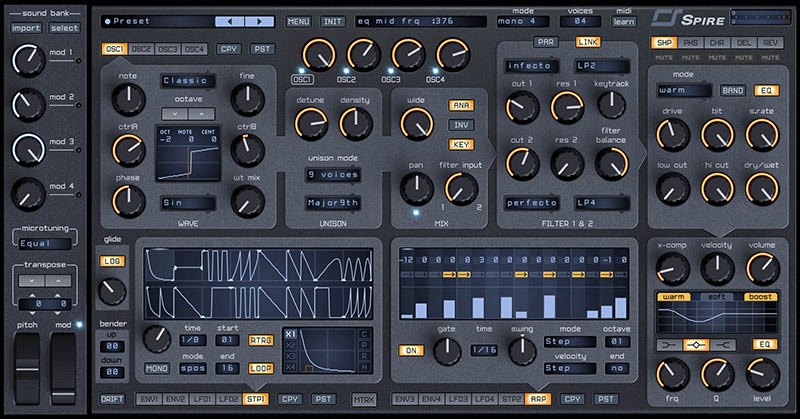Click the phase knob
Viewport: 800px width, 419px height.
[129, 201]
